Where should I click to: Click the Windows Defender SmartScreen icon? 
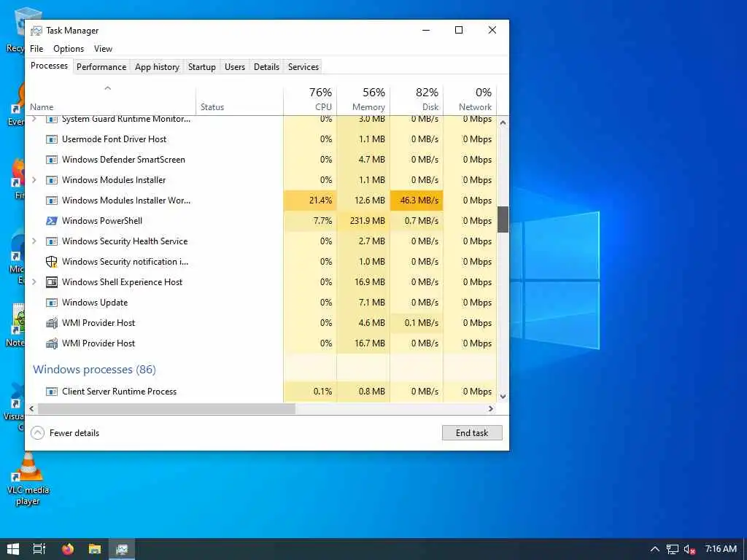[52, 160]
